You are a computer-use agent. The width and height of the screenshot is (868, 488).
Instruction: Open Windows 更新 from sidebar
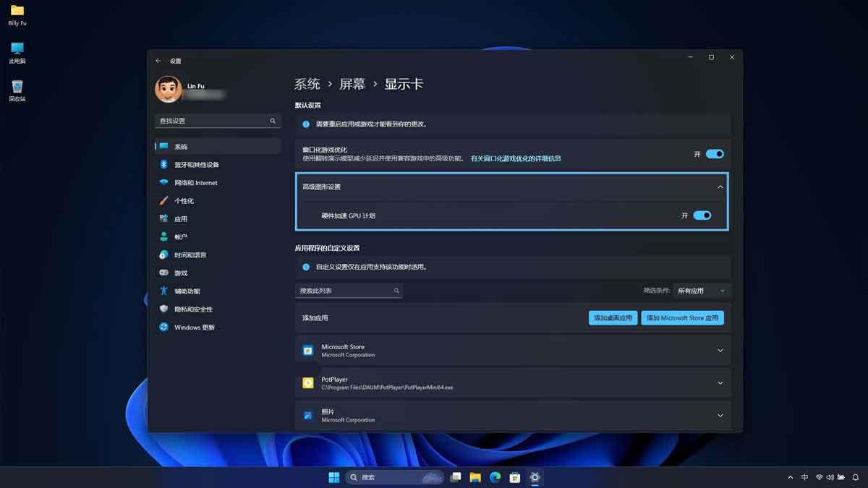coord(194,327)
